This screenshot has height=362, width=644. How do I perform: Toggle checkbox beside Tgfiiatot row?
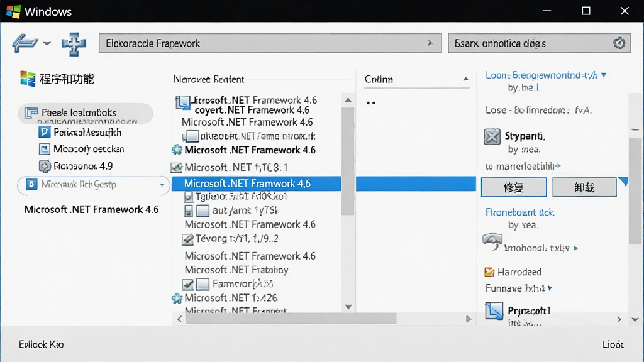[x=189, y=197]
